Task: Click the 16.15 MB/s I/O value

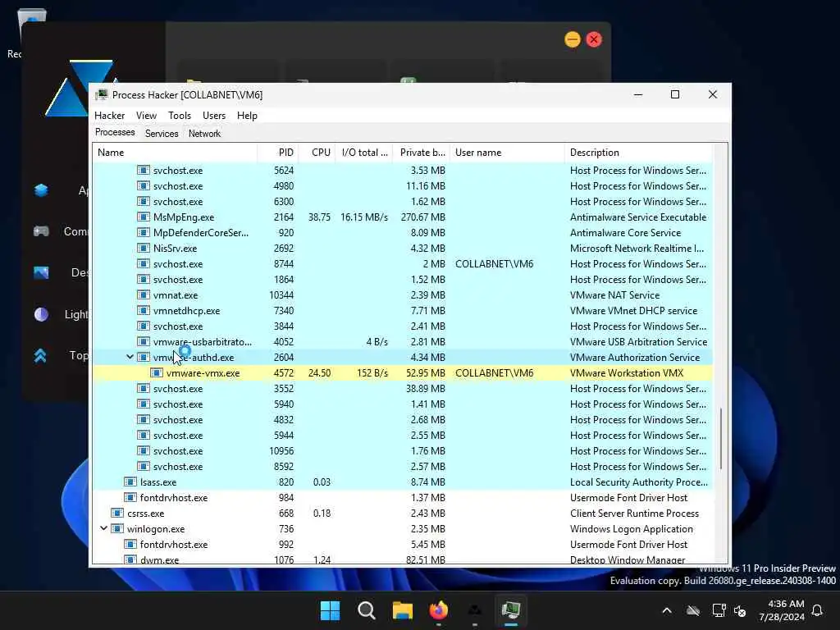Action: tap(363, 217)
